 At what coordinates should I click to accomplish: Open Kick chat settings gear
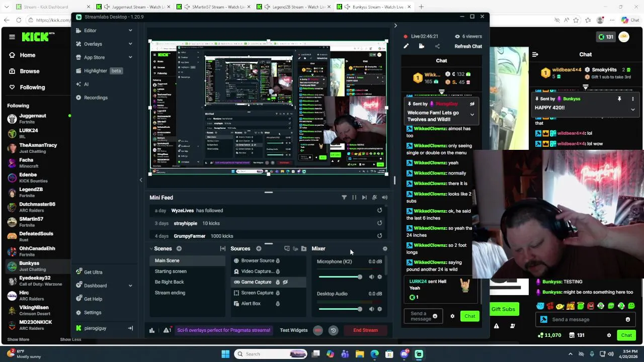point(609,335)
